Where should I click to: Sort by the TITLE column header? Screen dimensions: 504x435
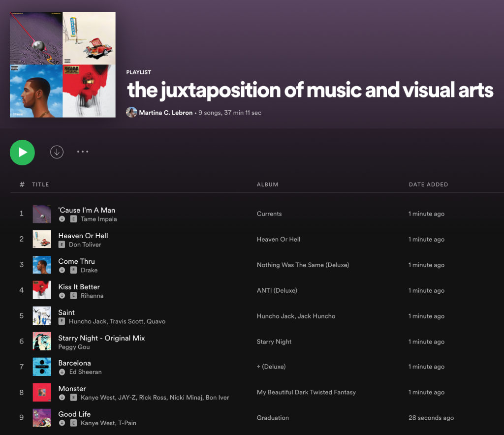click(40, 185)
